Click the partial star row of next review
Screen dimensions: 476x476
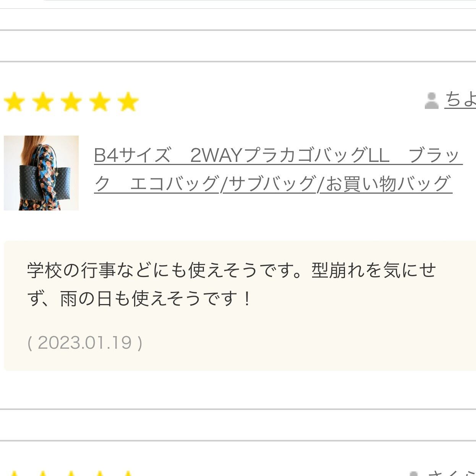point(71,473)
